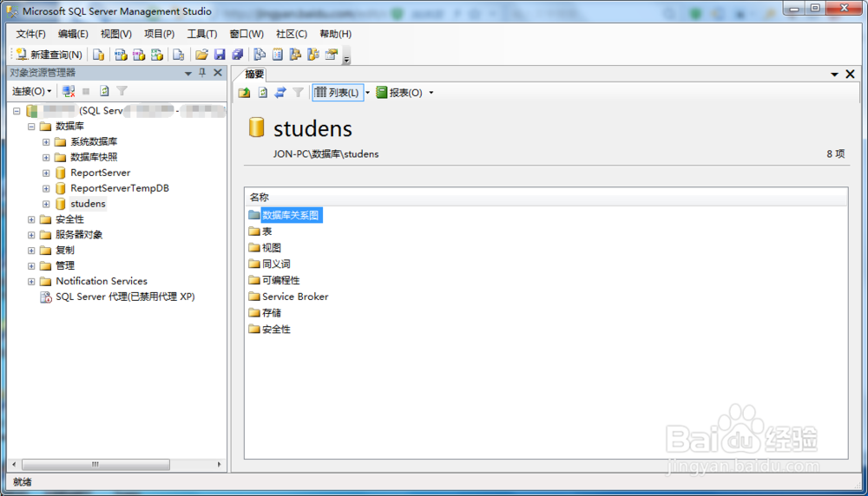The height and width of the screenshot is (496, 868).
Task: Collapse the 数据库 folder node
Action: pos(31,127)
